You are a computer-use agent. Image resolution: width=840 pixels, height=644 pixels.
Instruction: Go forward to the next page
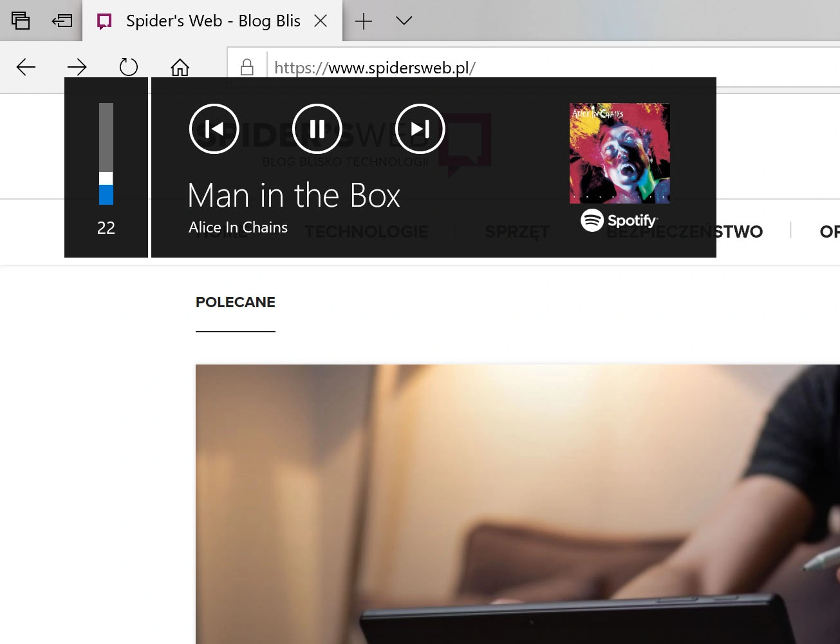pos(77,67)
